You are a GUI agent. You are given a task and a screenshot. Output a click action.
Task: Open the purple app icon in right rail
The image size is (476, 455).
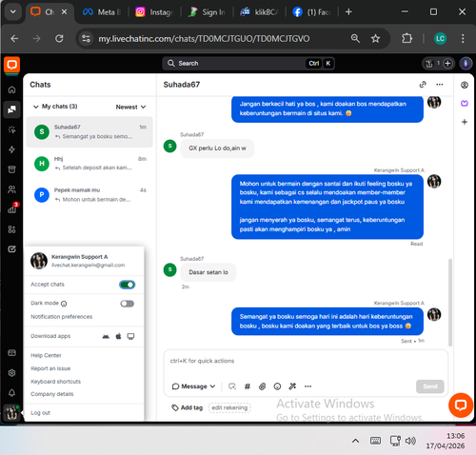[465, 103]
